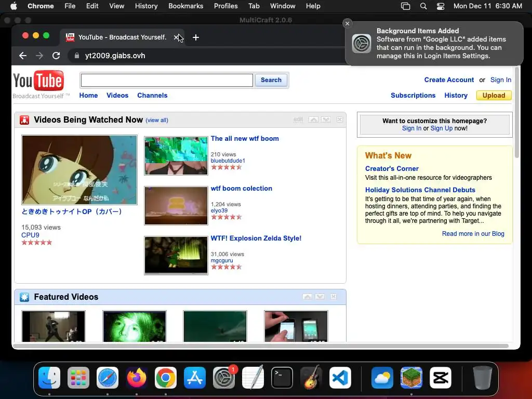Click the Create Account link
The width and height of the screenshot is (532, 399).
[449, 79]
